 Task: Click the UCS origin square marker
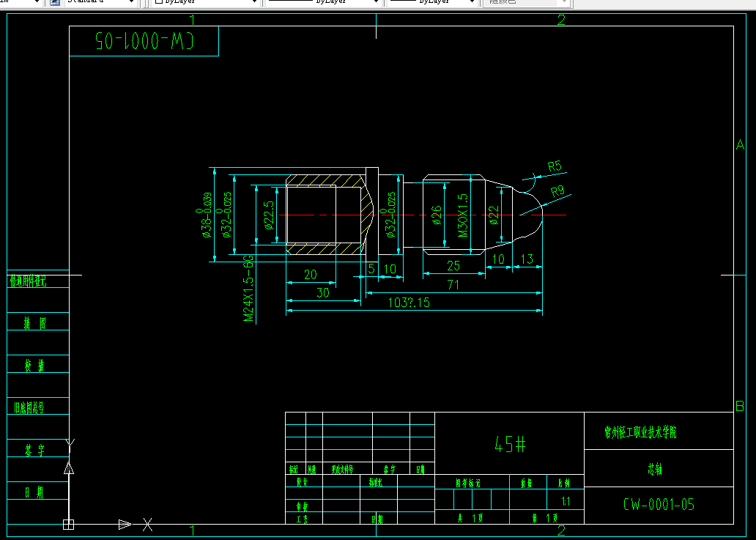[68, 524]
